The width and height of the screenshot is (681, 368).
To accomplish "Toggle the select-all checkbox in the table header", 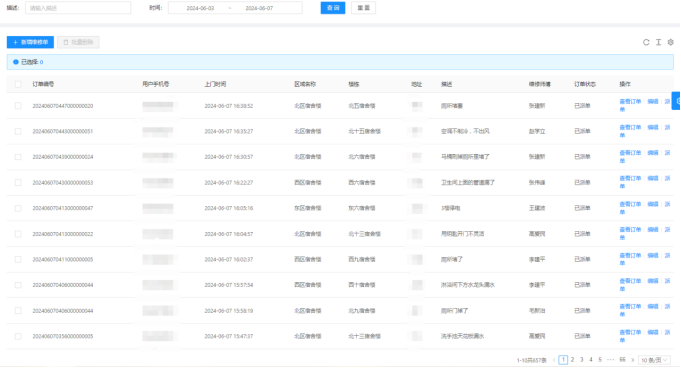I will coord(18,84).
